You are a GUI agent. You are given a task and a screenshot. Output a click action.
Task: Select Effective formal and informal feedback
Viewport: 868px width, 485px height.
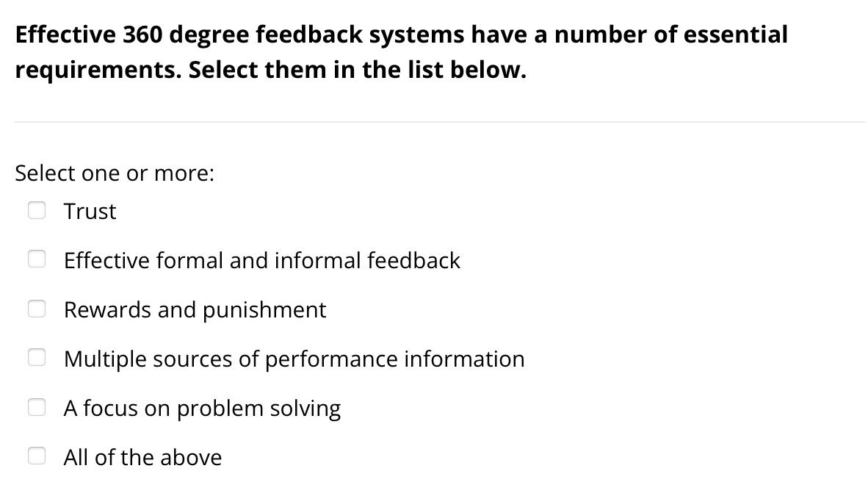pos(37,259)
